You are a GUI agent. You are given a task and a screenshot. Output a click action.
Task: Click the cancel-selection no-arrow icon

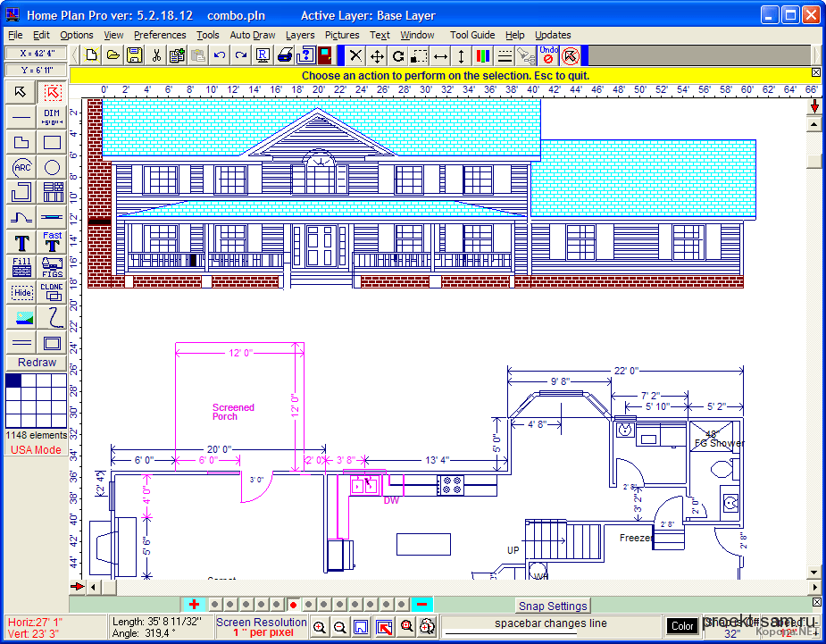tap(571, 56)
